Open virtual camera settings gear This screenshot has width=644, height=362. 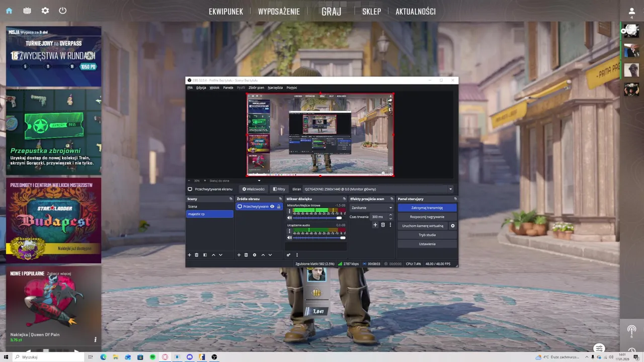tap(453, 226)
